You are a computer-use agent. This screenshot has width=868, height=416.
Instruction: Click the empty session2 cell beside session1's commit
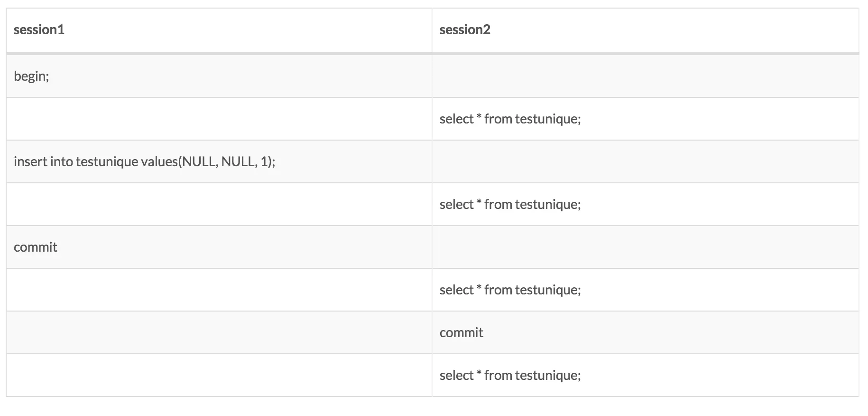pos(645,247)
